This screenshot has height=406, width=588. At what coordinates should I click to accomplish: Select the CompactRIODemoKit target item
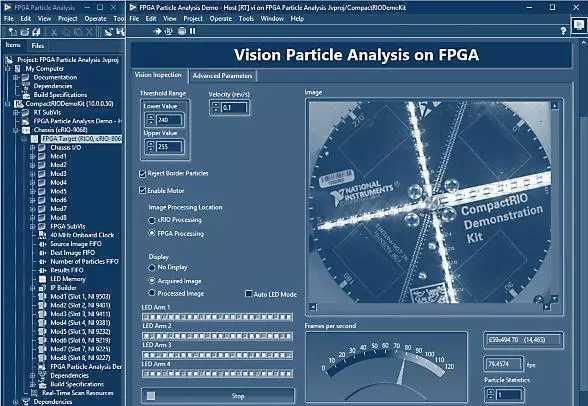[x=69, y=103]
